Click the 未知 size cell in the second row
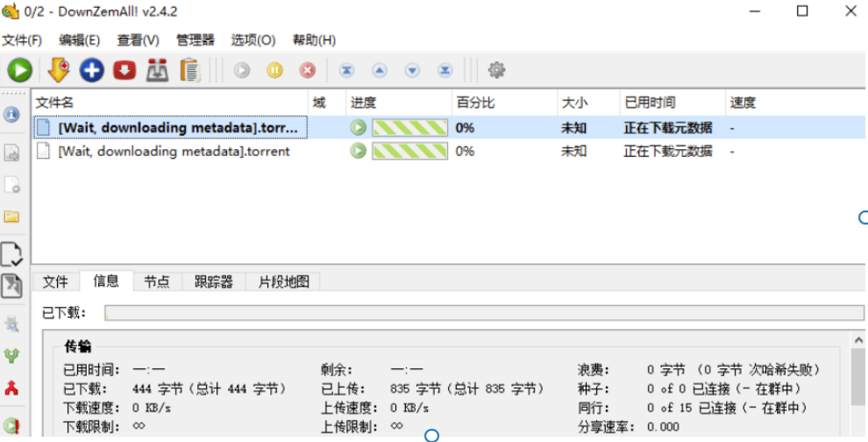 [x=573, y=151]
